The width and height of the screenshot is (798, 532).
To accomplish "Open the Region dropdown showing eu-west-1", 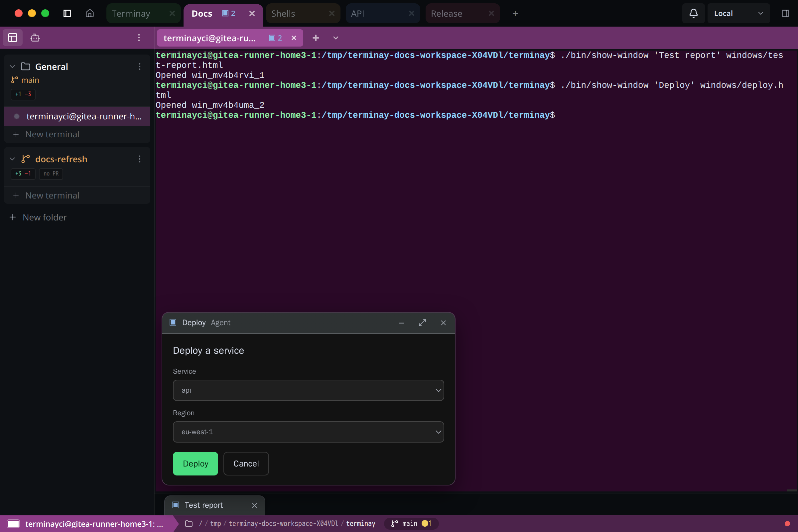I will (x=308, y=432).
